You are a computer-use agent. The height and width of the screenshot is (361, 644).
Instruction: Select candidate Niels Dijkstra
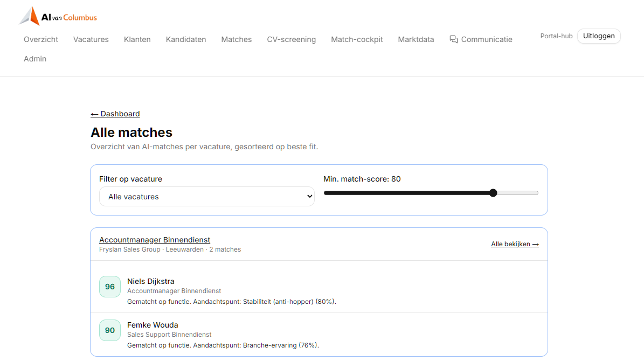[150, 281]
